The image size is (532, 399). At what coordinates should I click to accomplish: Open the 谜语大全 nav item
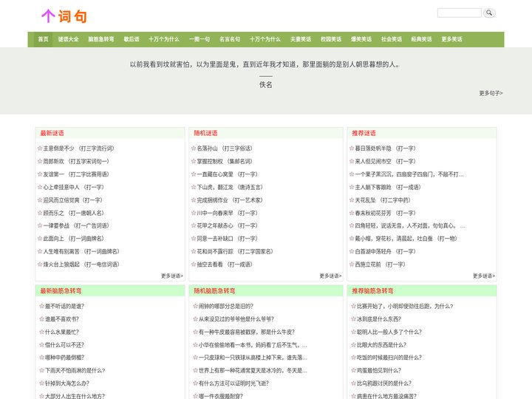[68, 39]
